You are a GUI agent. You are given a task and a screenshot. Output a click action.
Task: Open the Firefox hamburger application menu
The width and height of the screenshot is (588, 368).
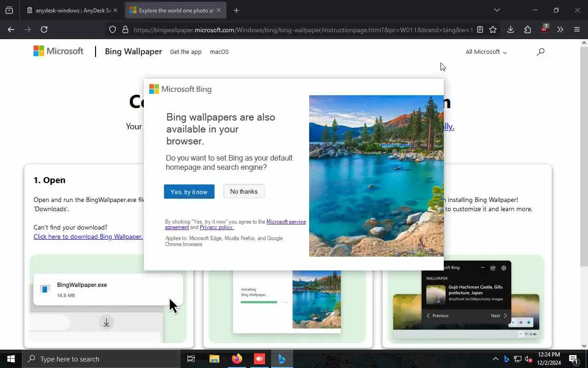(577, 29)
